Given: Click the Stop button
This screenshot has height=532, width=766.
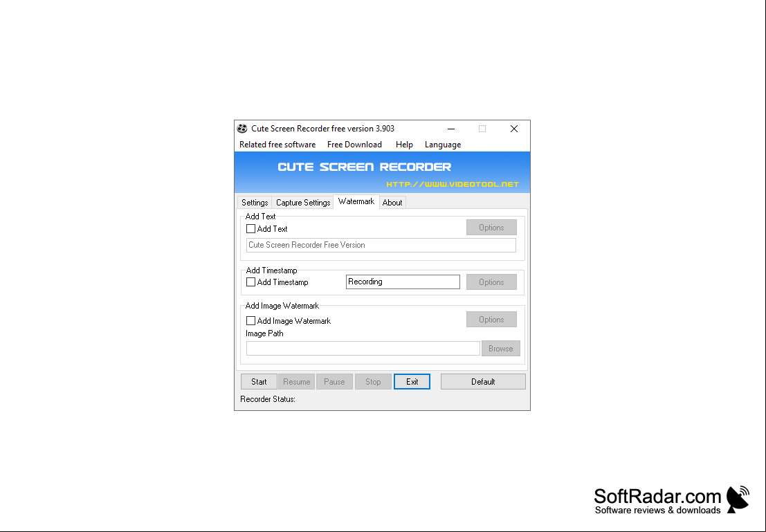Looking at the screenshot, I should (373, 382).
